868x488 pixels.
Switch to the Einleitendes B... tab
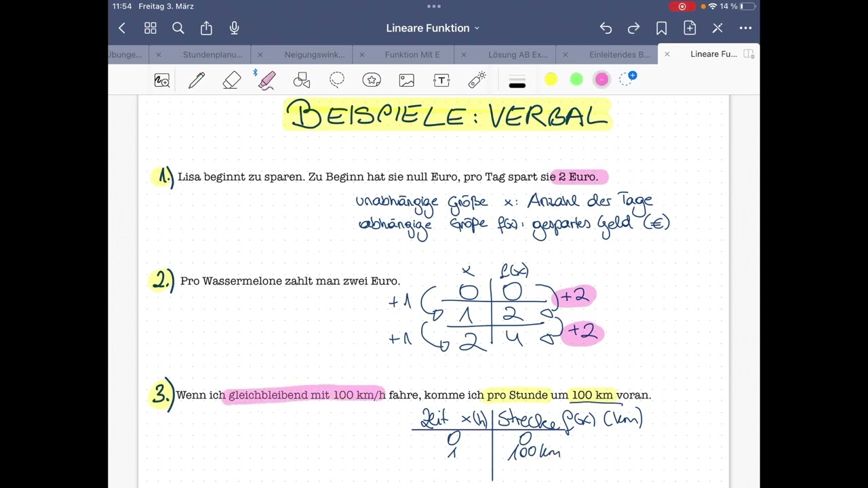pos(620,54)
